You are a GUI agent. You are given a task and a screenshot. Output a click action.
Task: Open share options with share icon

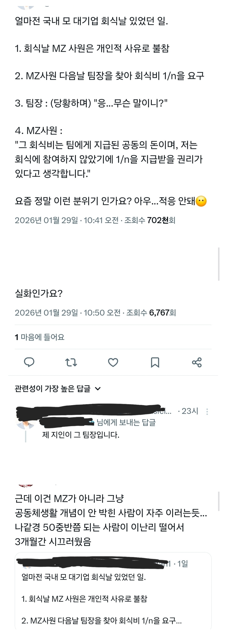[x=197, y=362]
